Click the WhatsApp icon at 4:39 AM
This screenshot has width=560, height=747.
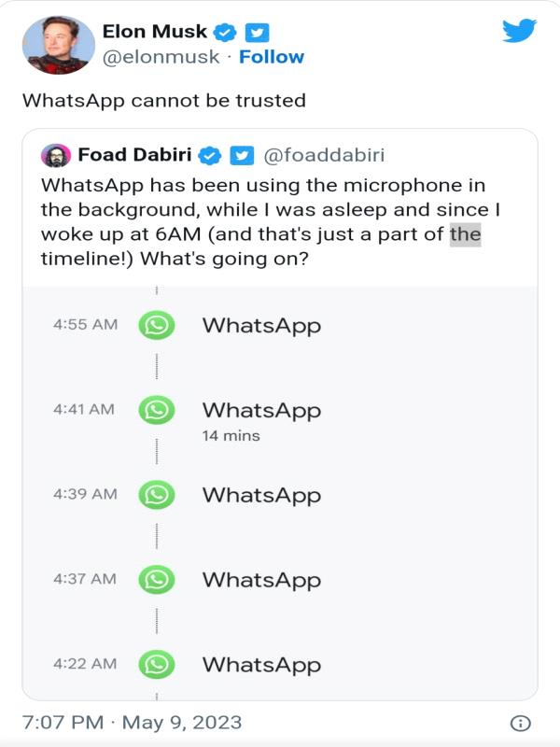157,495
